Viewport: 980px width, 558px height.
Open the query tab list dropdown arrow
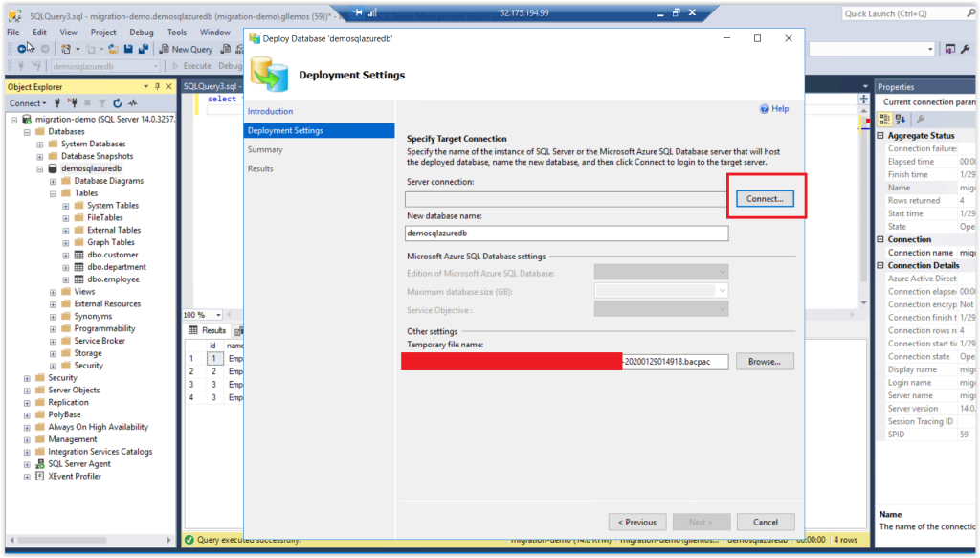(x=865, y=86)
